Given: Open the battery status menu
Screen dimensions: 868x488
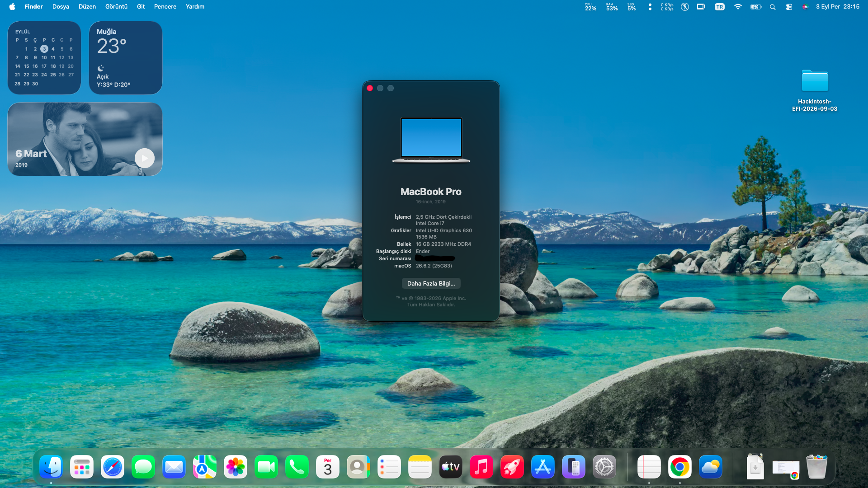Looking at the screenshot, I should [x=756, y=7].
